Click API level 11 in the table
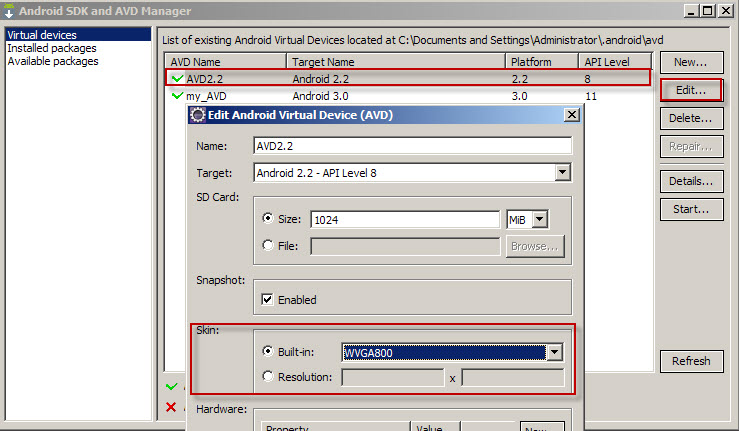The image size is (739, 431). 591,96
